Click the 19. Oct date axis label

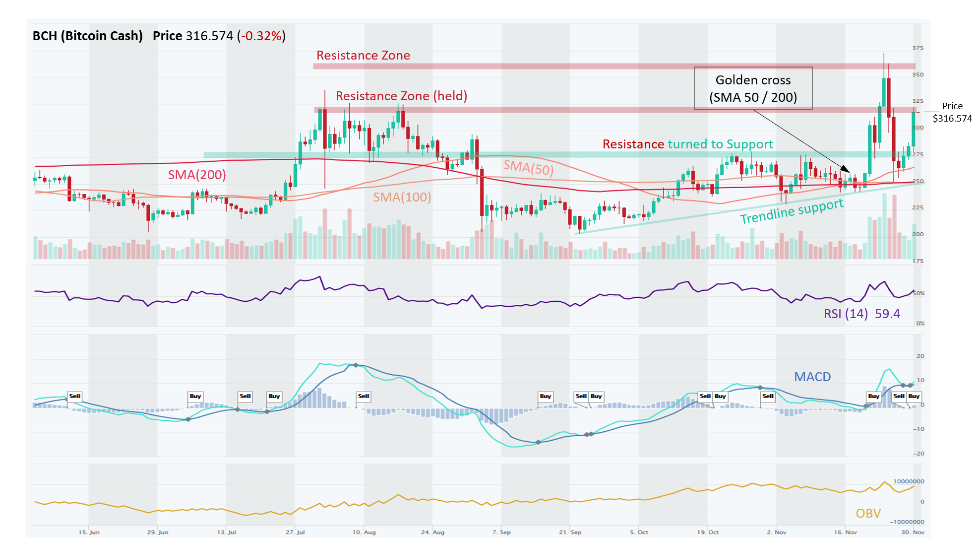tap(708, 532)
